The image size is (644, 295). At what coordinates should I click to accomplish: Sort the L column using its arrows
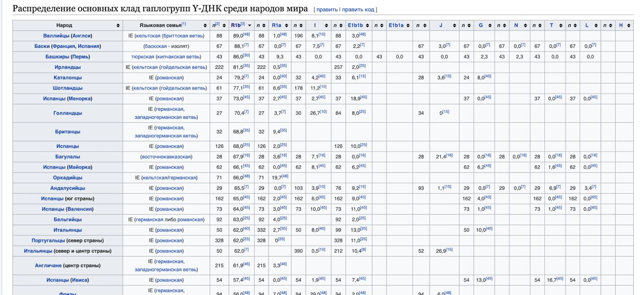tap(596, 25)
